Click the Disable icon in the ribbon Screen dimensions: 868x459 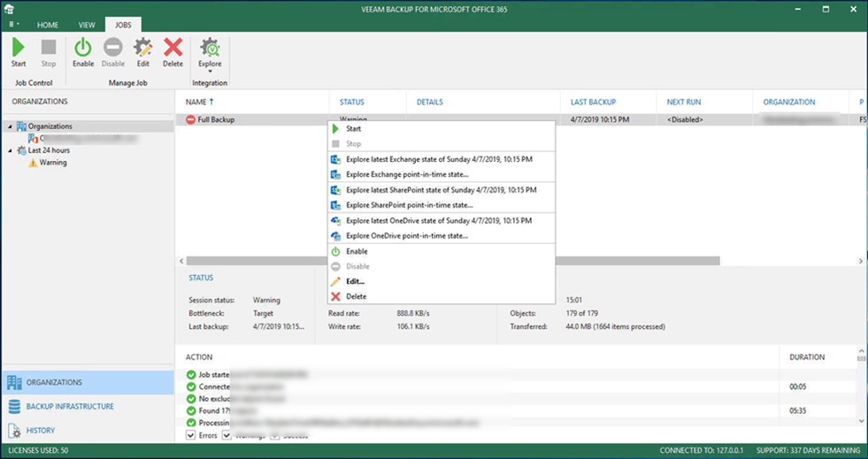113,48
